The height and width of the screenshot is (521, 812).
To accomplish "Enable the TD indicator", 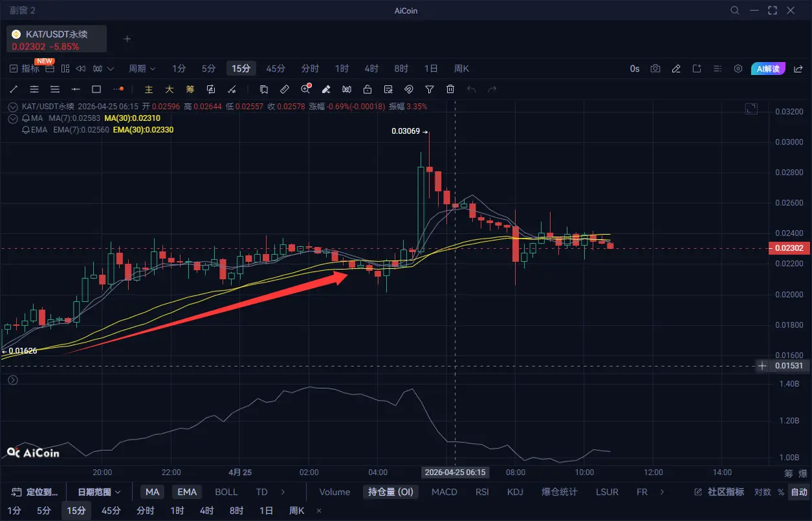I will tap(261, 492).
